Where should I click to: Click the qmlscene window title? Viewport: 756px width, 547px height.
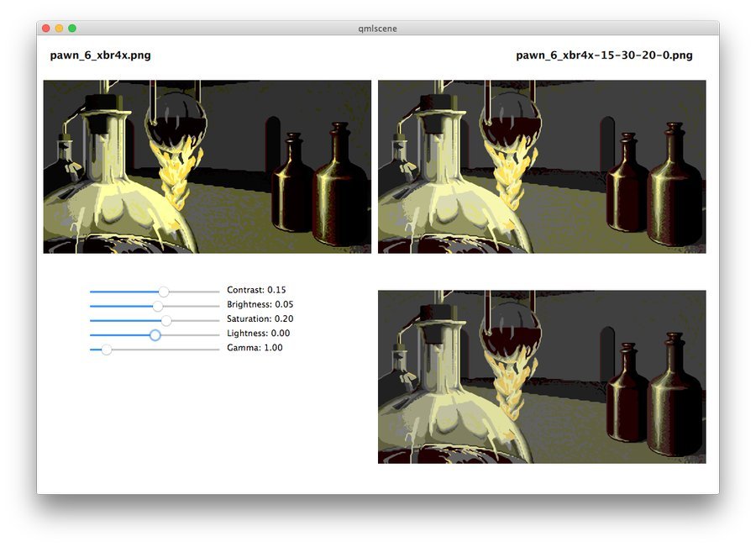tap(377, 29)
